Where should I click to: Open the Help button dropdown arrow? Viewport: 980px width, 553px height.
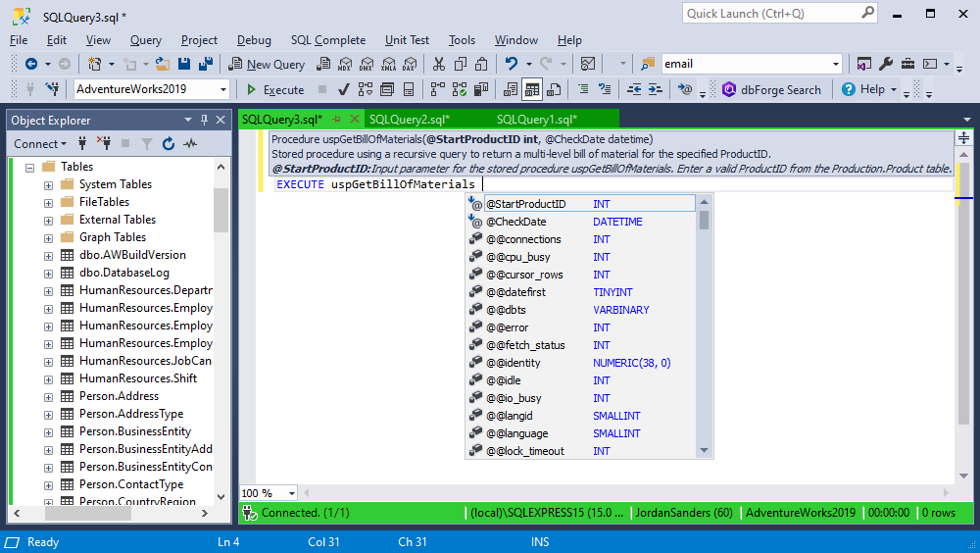tap(893, 89)
